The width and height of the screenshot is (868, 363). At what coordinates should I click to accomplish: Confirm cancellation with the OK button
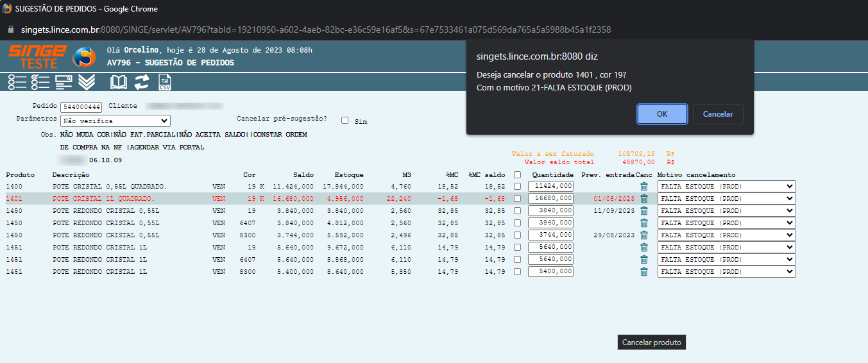pos(662,114)
